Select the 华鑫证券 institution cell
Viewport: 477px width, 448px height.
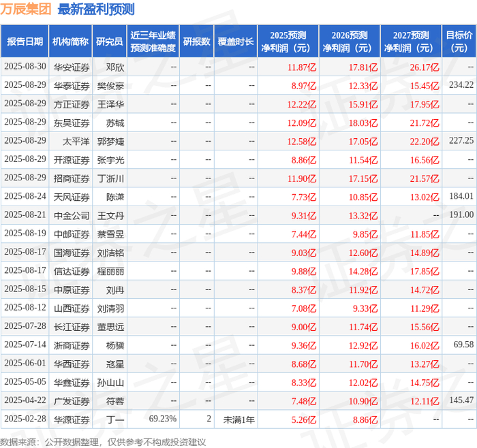pyautogui.click(x=72, y=383)
